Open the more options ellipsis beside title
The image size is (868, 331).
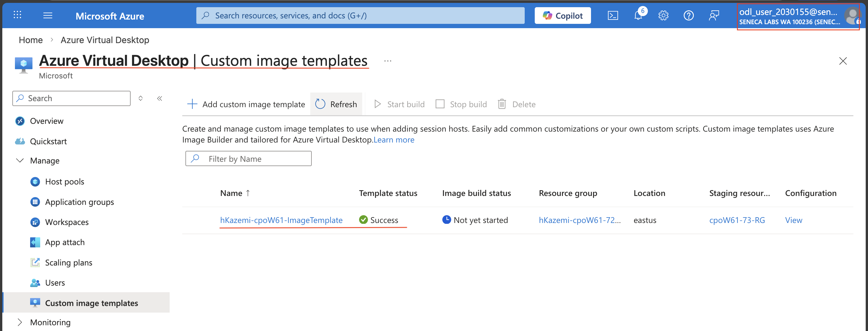[x=388, y=61]
